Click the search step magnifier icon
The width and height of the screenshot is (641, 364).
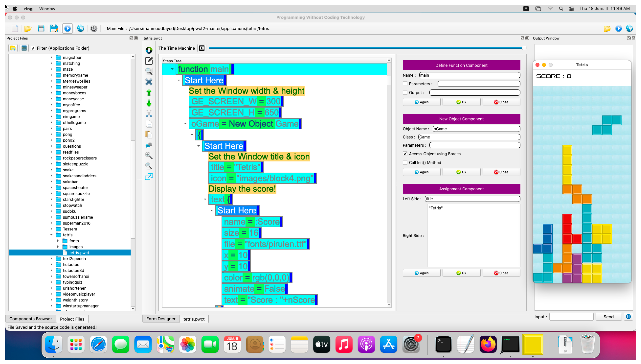(x=149, y=71)
